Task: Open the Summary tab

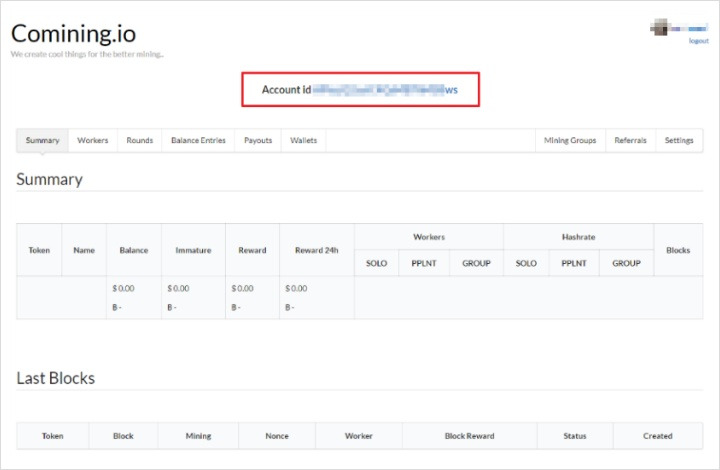Action: (42, 140)
